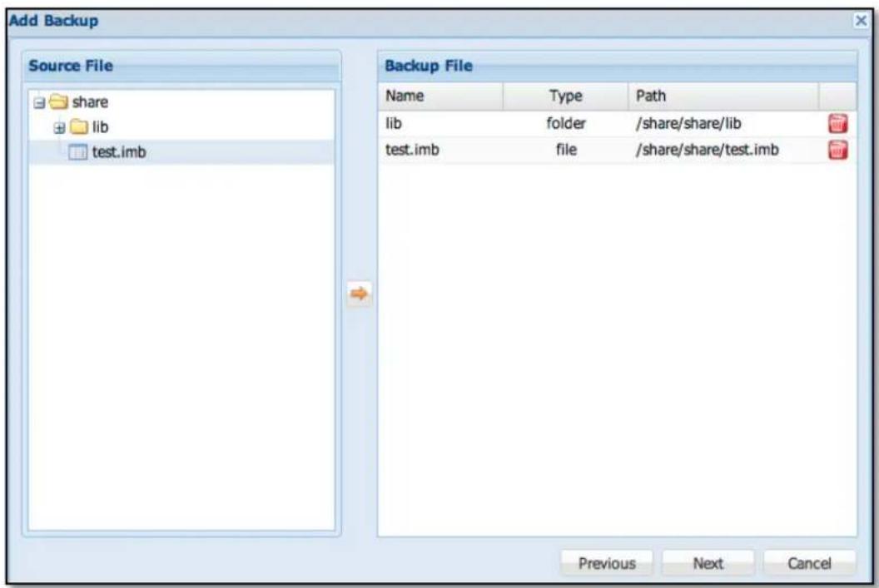
Task: Click the test.imb file icon in tree
Action: pyautogui.click(x=77, y=151)
